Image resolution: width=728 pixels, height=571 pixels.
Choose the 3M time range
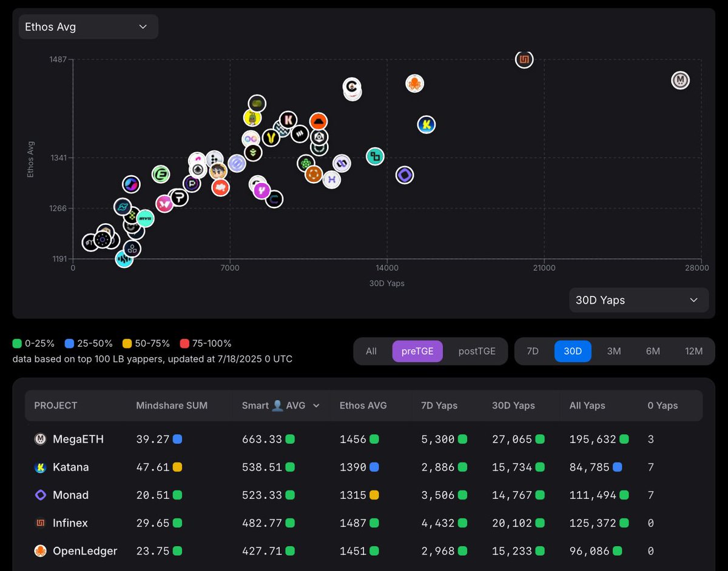(x=614, y=352)
